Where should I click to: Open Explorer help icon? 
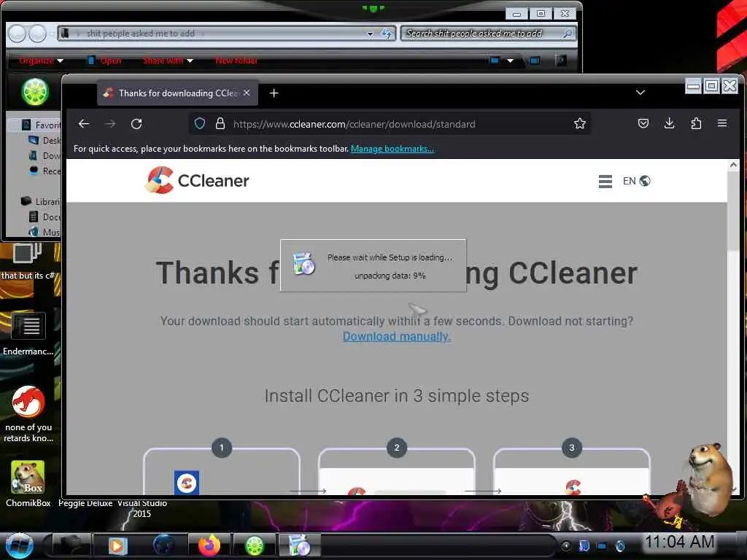[561, 61]
